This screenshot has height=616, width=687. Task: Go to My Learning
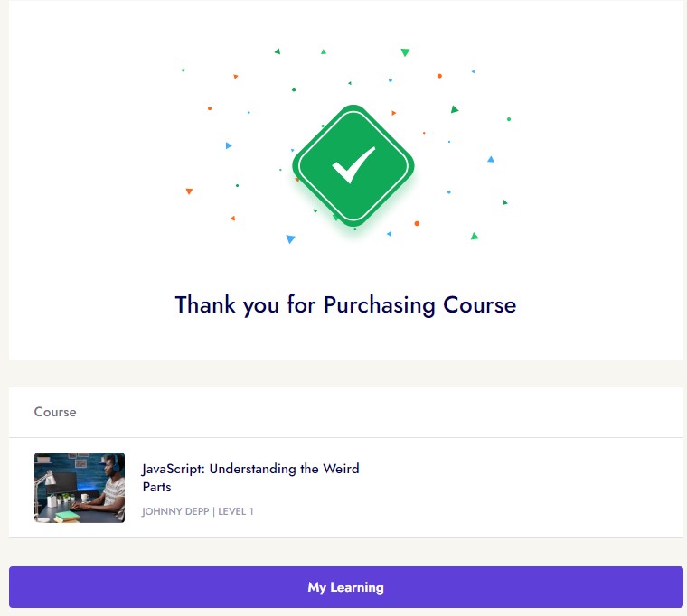coord(345,587)
